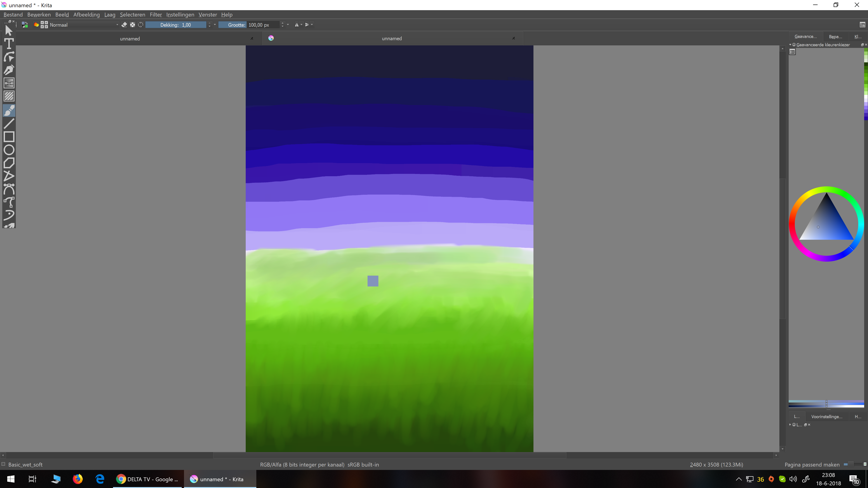868x488 pixels.
Task: Open the brush presets chooser icon
Action: point(44,25)
